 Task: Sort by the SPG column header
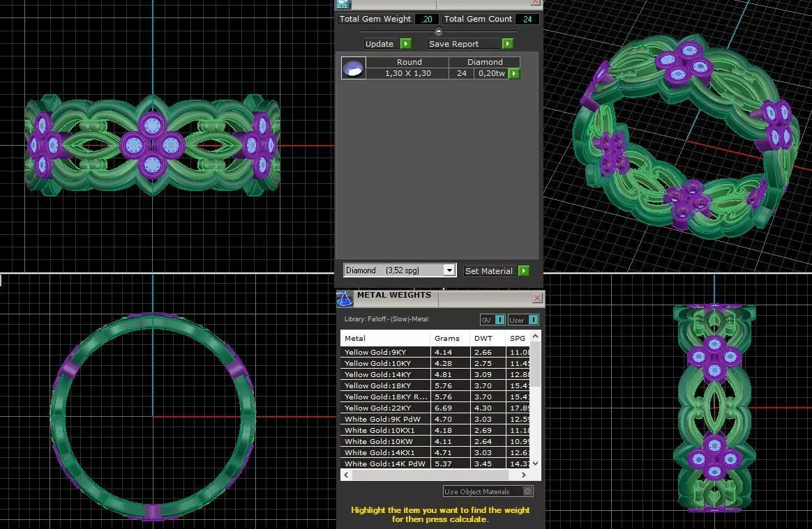pyautogui.click(x=518, y=338)
